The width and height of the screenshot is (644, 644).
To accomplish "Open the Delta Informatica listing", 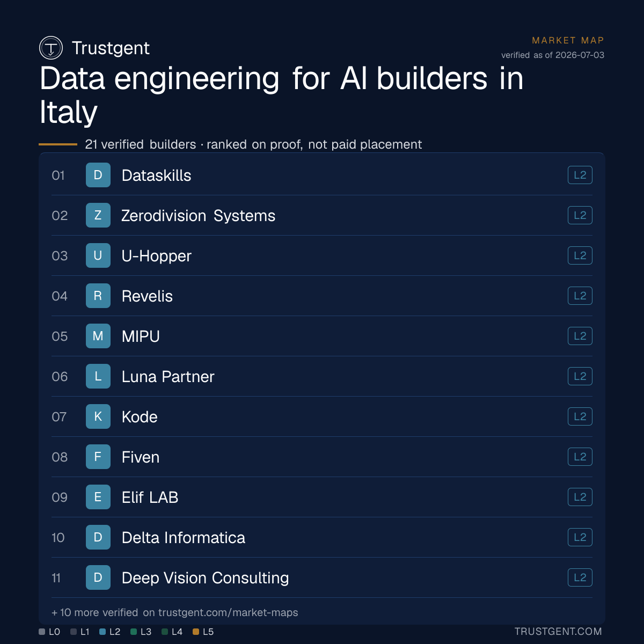I will click(322, 537).
